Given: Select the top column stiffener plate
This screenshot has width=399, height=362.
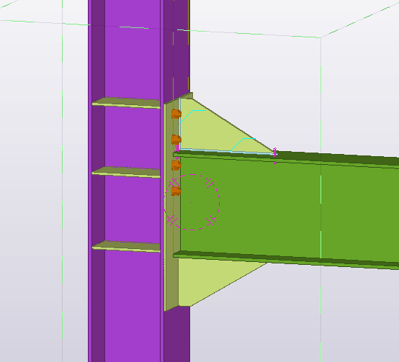Looking at the screenshot, I should pyautogui.click(x=127, y=103).
